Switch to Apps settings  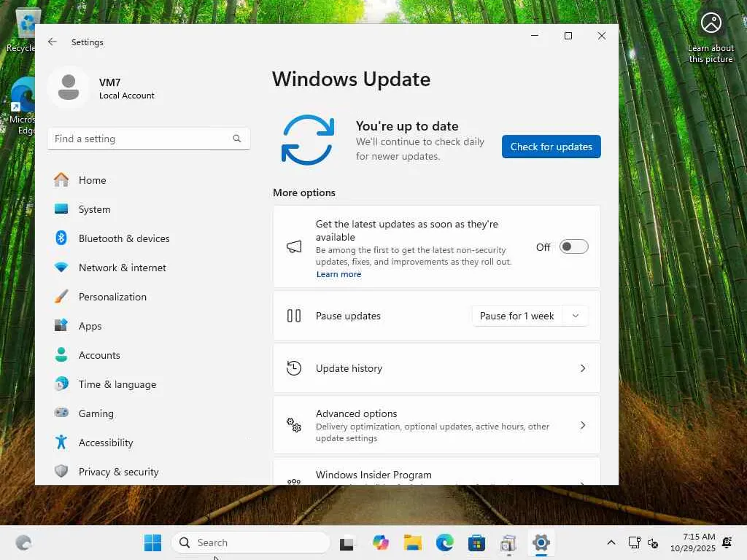tap(149, 326)
